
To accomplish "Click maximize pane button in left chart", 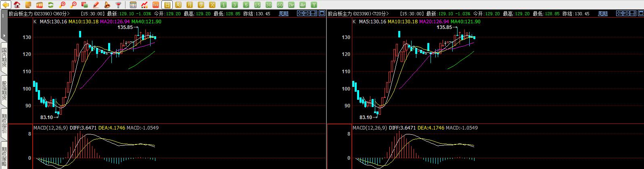I will point(322,14).
